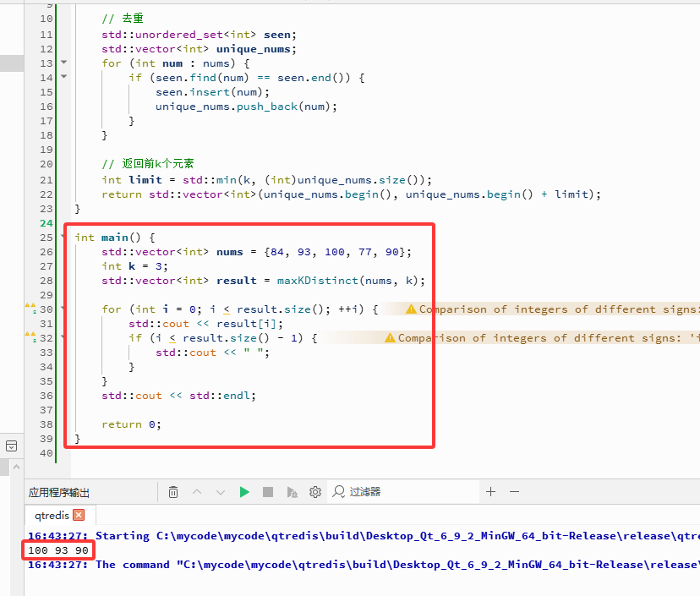Click "The command" log line in output
Viewport: 700px width, 596px height.
pos(364,565)
